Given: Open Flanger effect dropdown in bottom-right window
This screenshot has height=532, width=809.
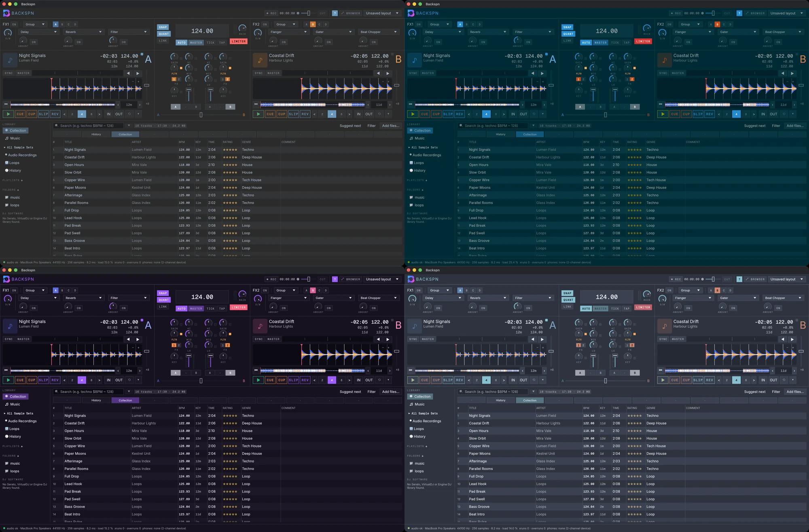Looking at the screenshot, I should [x=693, y=298].
